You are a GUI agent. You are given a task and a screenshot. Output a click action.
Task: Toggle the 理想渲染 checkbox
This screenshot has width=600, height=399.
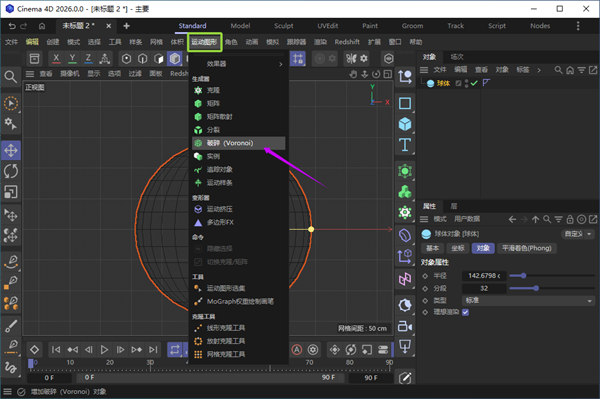[x=465, y=312]
